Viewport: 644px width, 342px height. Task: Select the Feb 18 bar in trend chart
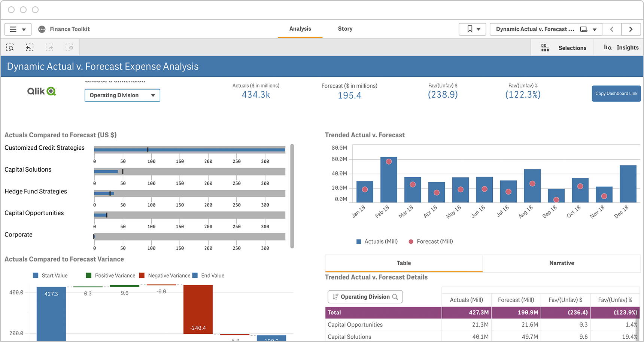click(389, 180)
